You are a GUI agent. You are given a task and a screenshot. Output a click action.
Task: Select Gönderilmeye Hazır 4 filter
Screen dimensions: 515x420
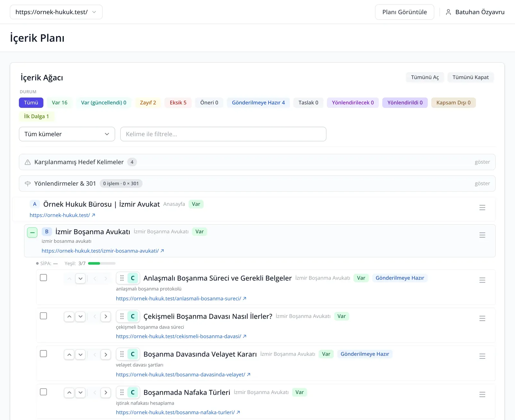click(x=258, y=103)
